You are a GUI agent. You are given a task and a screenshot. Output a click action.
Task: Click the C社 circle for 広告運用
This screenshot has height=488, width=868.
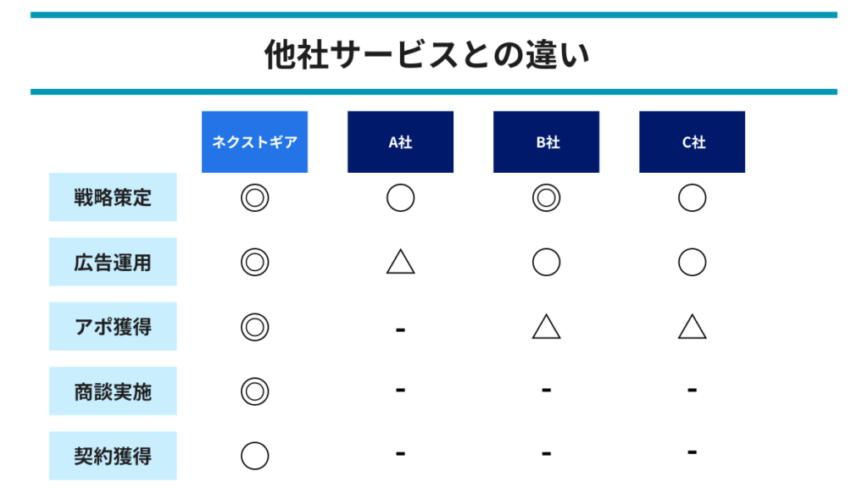pyautogui.click(x=692, y=262)
